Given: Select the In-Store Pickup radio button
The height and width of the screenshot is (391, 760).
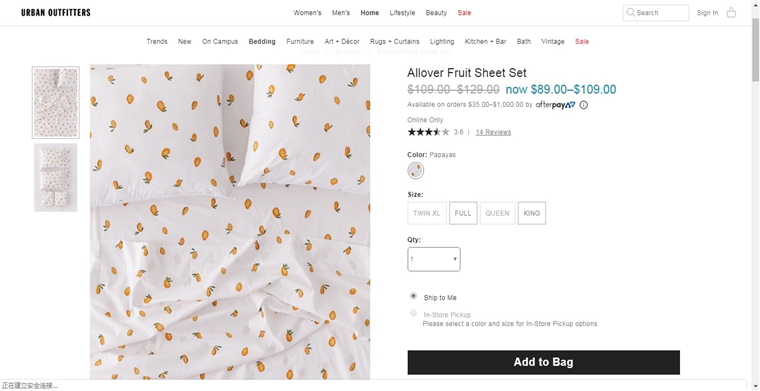Looking at the screenshot, I should [x=413, y=313].
